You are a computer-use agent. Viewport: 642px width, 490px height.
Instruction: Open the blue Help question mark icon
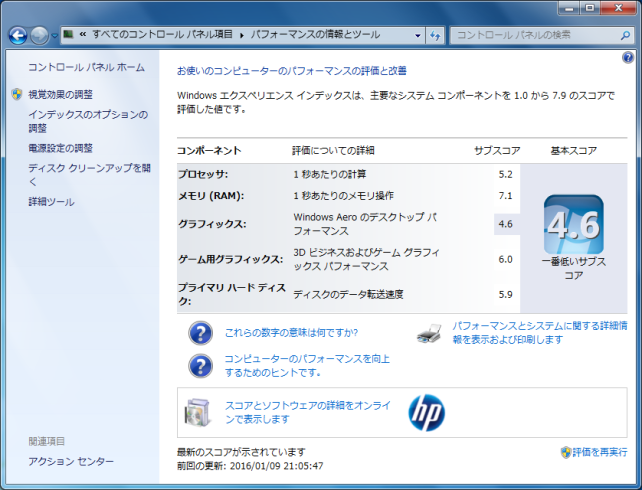click(628, 57)
